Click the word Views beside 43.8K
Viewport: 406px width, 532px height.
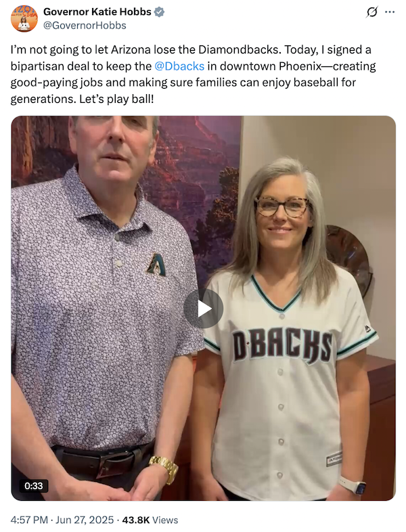coord(165,520)
